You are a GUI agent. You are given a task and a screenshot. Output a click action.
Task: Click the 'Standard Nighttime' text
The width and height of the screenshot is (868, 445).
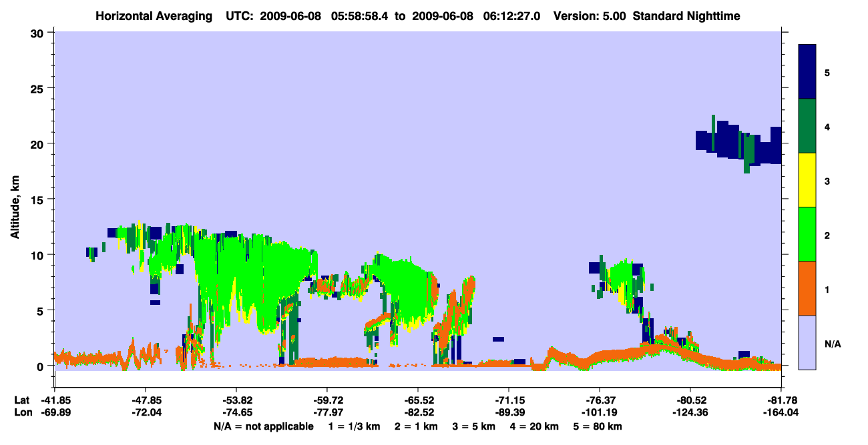point(686,15)
